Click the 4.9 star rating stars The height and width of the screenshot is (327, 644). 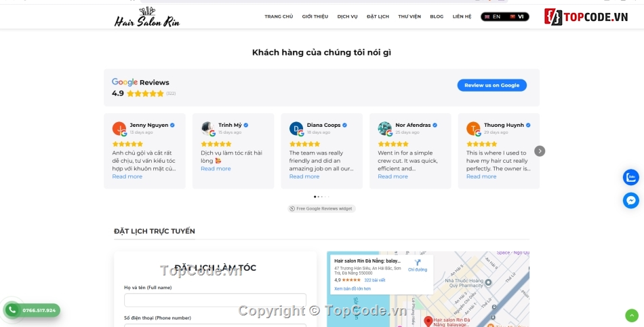pyautogui.click(x=145, y=93)
